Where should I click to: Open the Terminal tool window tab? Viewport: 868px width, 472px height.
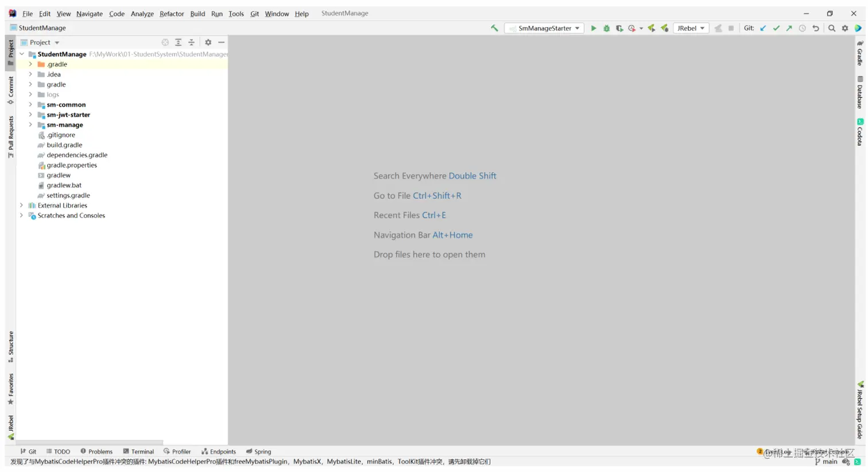pos(138,452)
